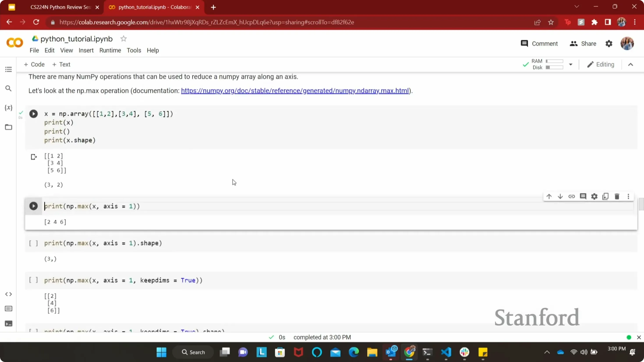644x362 pixels.
Task: Add a comment to selected cell
Action: click(583, 196)
